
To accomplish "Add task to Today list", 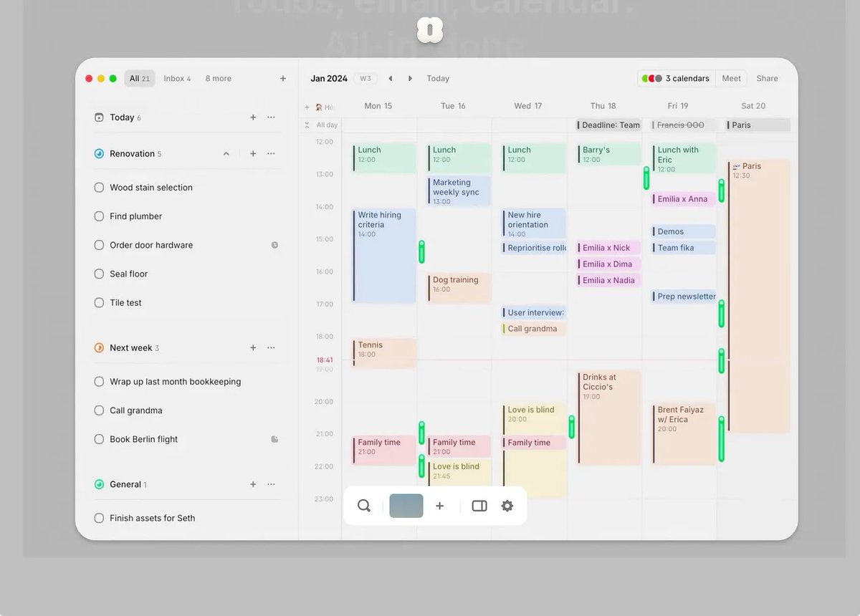I will pyautogui.click(x=253, y=117).
